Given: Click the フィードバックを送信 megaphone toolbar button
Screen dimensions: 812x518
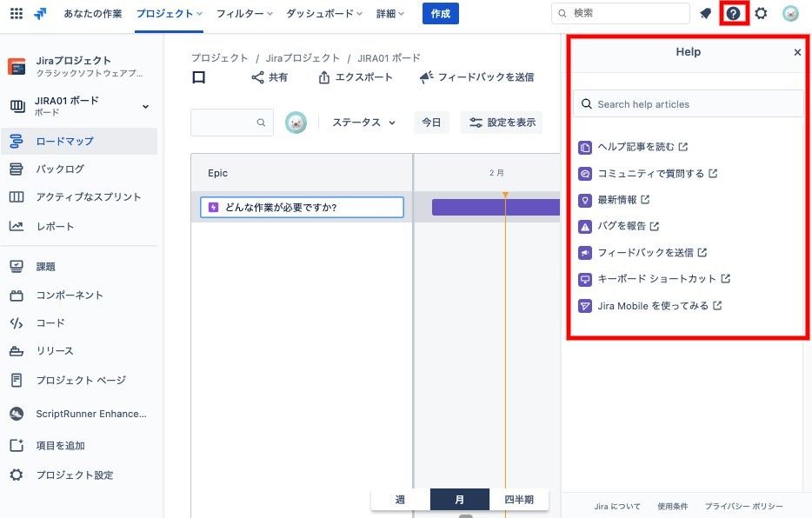Looking at the screenshot, I should [476, 77].
